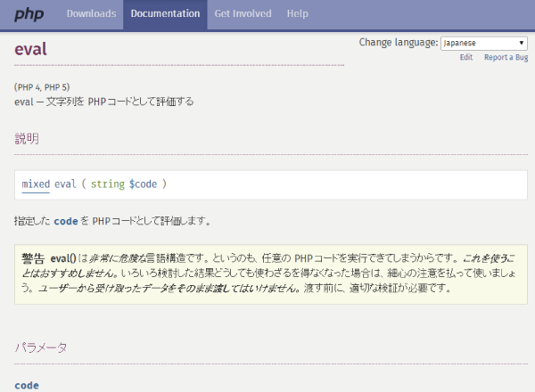
Task: Click the bold code word in description
Action: point(66,221)
